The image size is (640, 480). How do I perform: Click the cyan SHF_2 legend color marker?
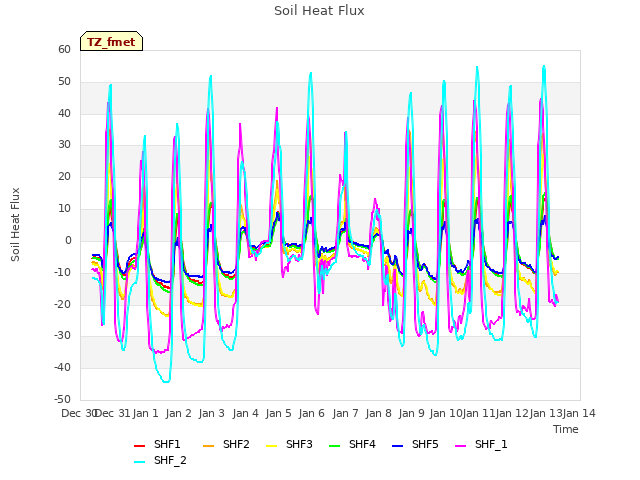coord(140,462)
